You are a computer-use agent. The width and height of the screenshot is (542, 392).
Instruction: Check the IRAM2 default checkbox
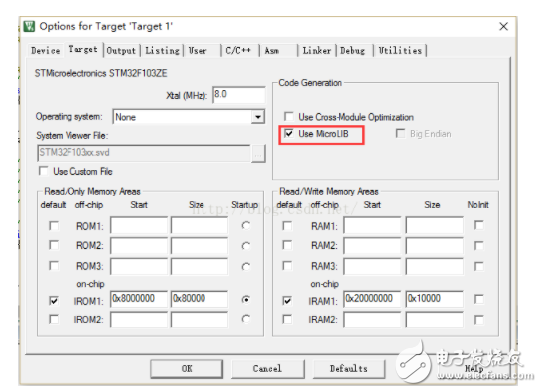coord(287,319)
